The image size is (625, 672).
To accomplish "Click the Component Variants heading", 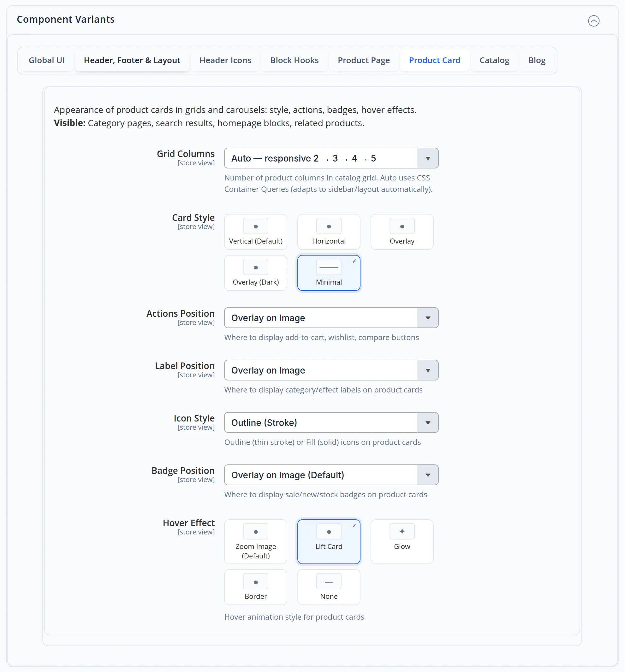I will pos(66,19).
